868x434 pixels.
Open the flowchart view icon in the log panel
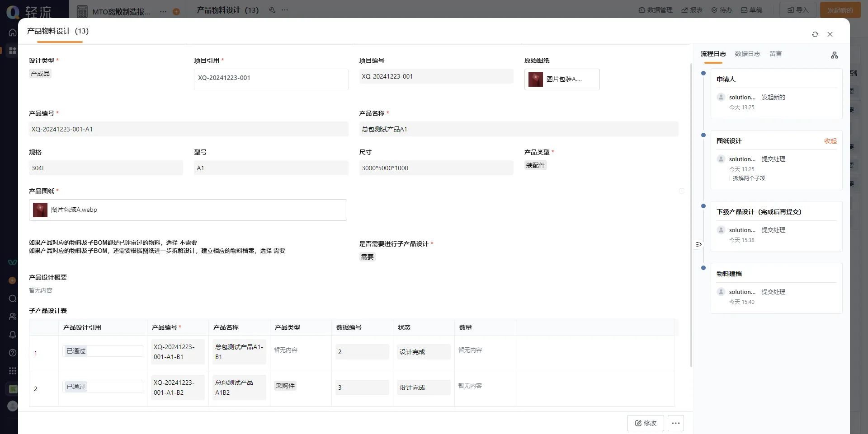(835, 55)
